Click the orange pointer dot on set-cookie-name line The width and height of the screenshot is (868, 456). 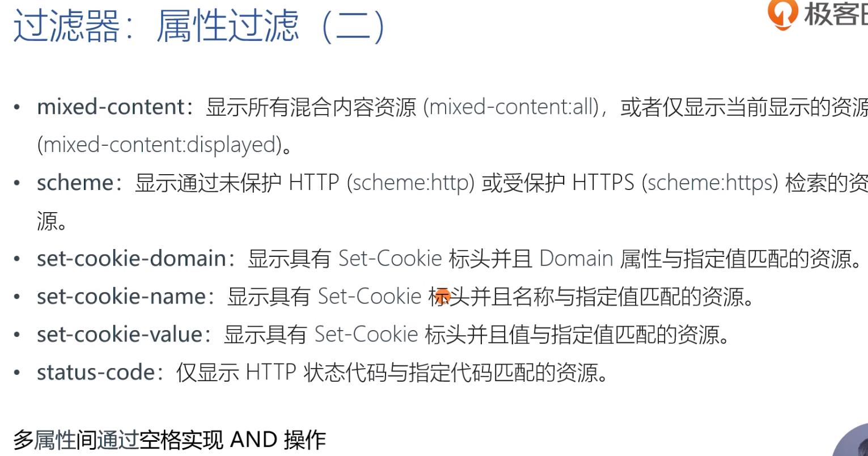pos(443,295)
